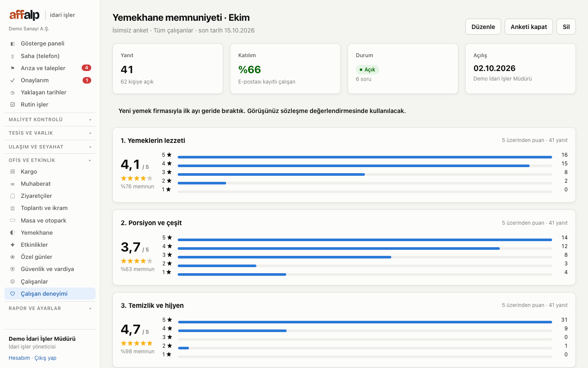This screenshot has height=368, width=588.
Task: Click the 5-star bar under Yemeklerin lezzeti
Action: (x=365, y=157)
